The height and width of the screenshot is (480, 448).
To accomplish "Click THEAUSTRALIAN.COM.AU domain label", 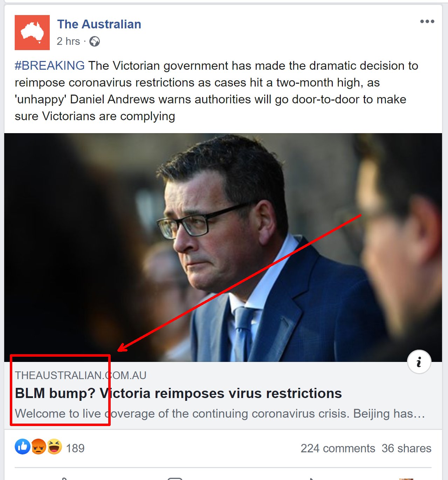I will coord(81,375).
